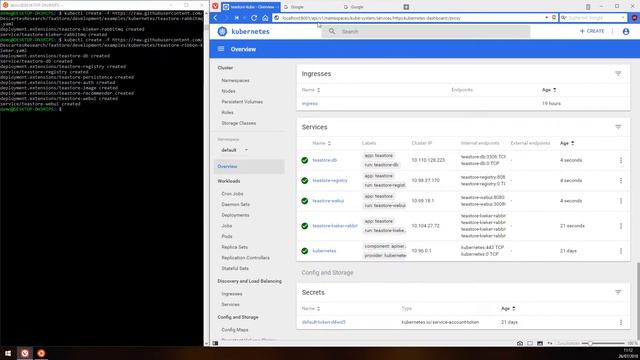Filter the Services card

[618, 127]
